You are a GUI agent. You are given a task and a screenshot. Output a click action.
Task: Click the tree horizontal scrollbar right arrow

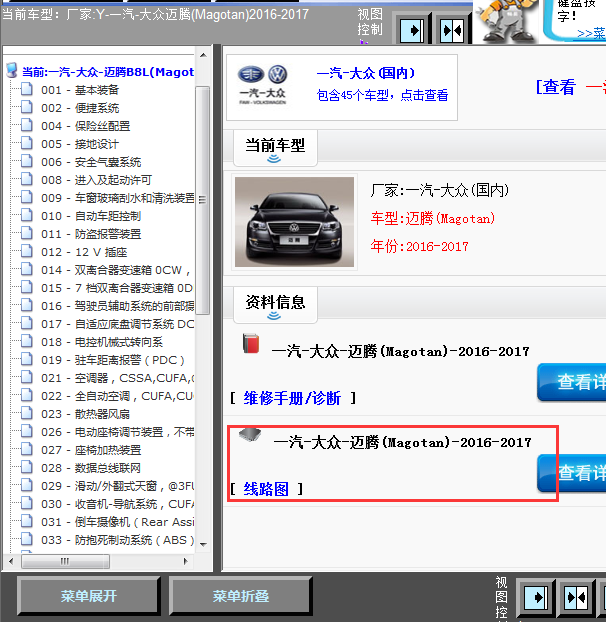tap(185, 561)
